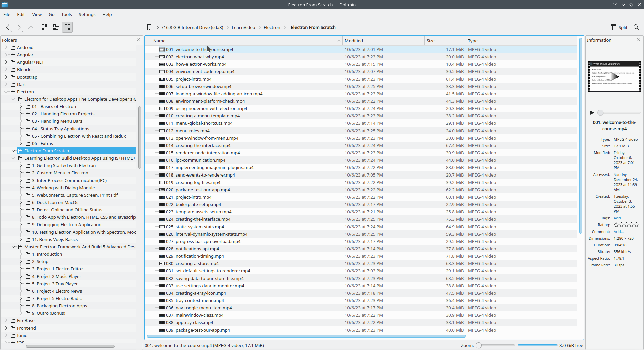Select the Android folder icon in tree
644x350 pixels.
point(13,48)
